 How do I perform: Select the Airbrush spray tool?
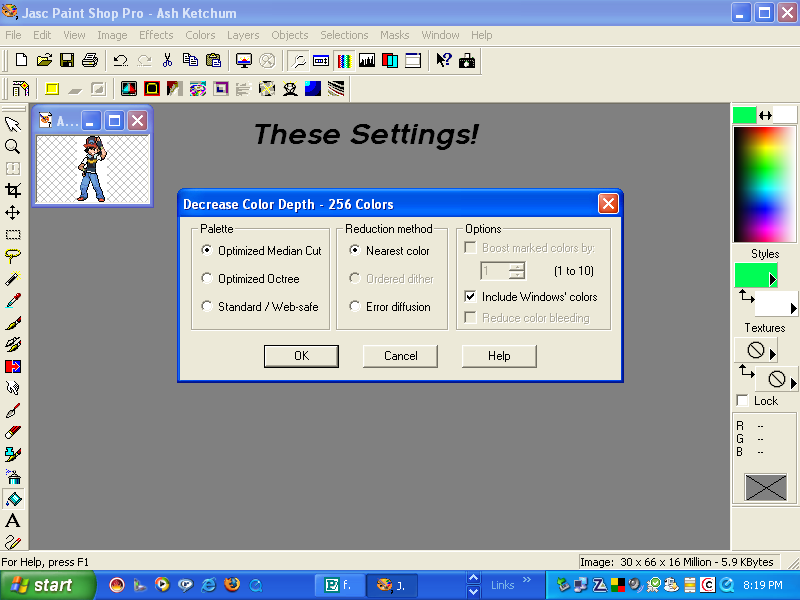click(13, 477)
